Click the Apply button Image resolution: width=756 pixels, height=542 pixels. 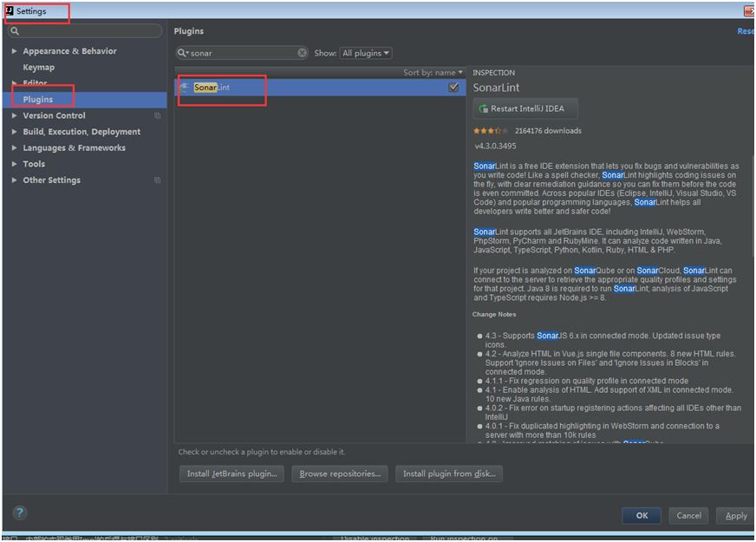(x=736, y=515)
